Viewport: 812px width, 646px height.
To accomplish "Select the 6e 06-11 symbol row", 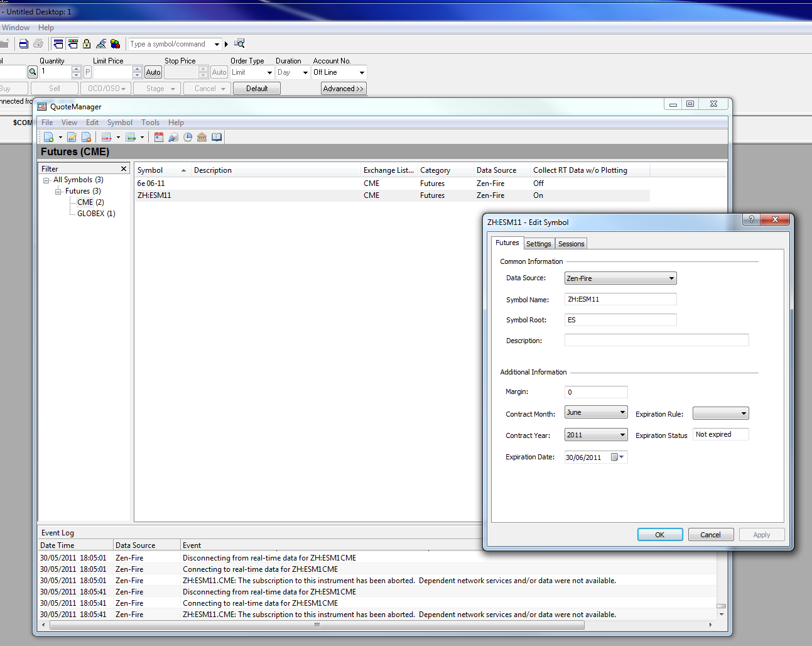I will coord(392,183).
